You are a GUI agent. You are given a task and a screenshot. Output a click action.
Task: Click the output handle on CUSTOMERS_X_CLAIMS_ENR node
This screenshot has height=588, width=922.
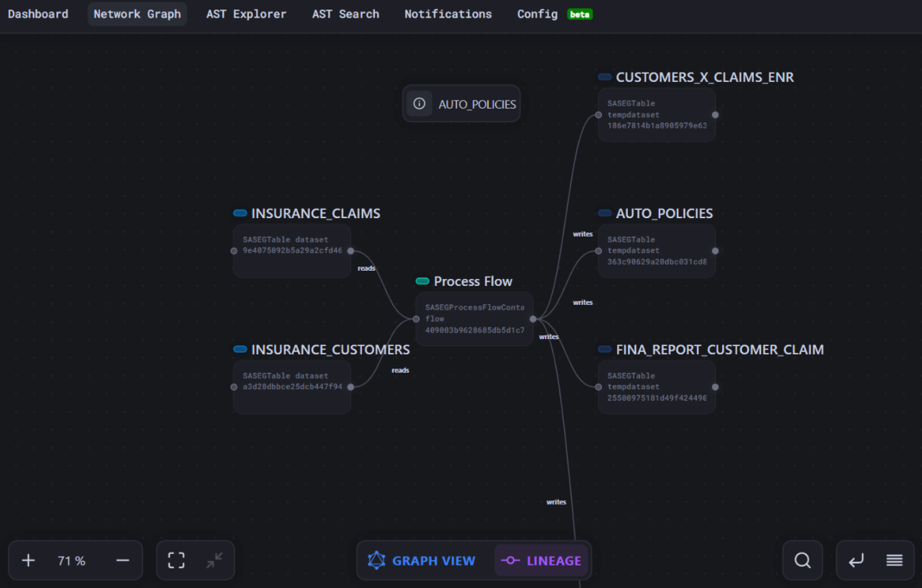715,115
